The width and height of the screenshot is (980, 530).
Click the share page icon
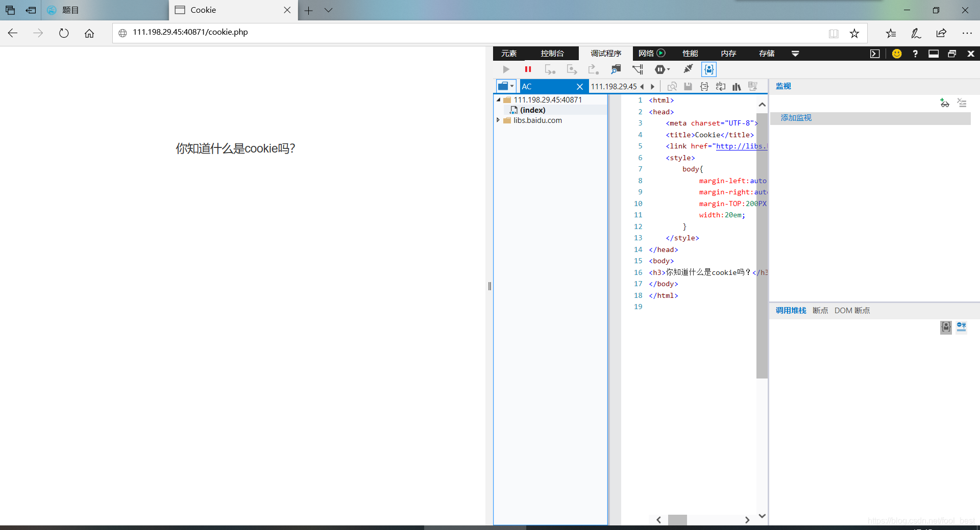pyautogui.click(x=941, y=33)
